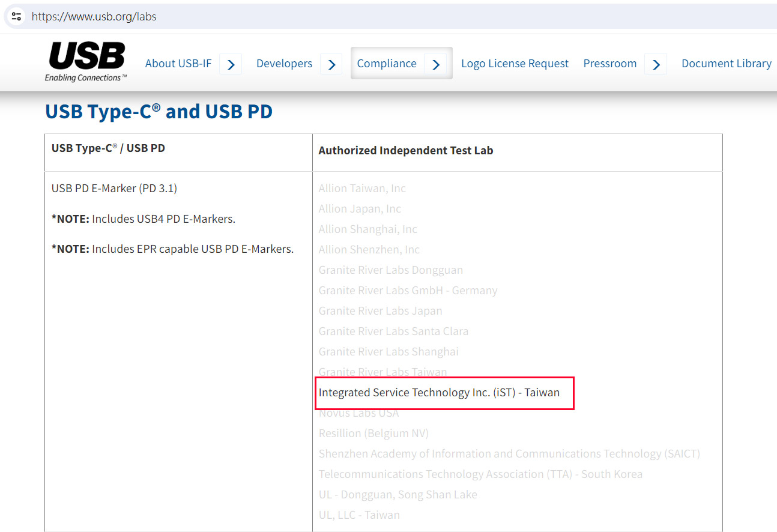Open Granite River Labs Dongguan link
The width and height of the screenshot is (777, 532).
pyautogui.click(x=390, y=270)
